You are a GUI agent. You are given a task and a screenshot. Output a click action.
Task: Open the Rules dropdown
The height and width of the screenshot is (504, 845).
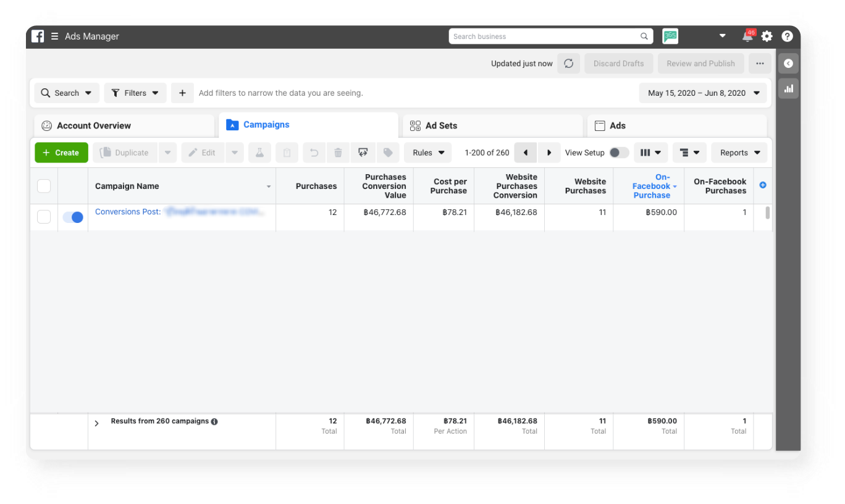coord(428,153)
